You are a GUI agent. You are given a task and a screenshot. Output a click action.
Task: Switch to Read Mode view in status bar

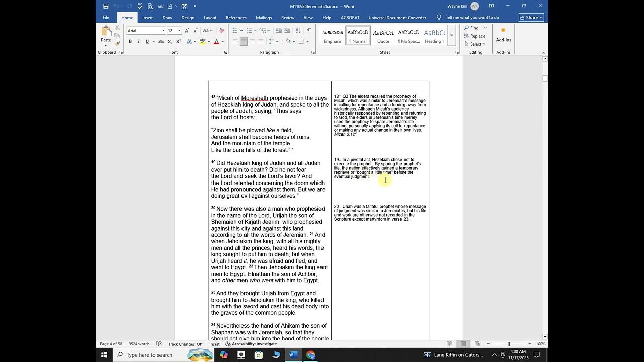pos(449,344)
